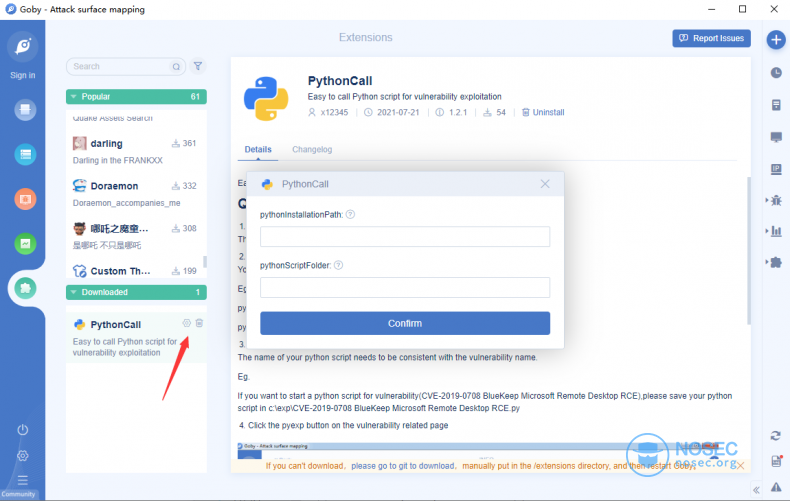Expand the bug vulnerability icon on right
790x501 pixels.
pos(775,201)
